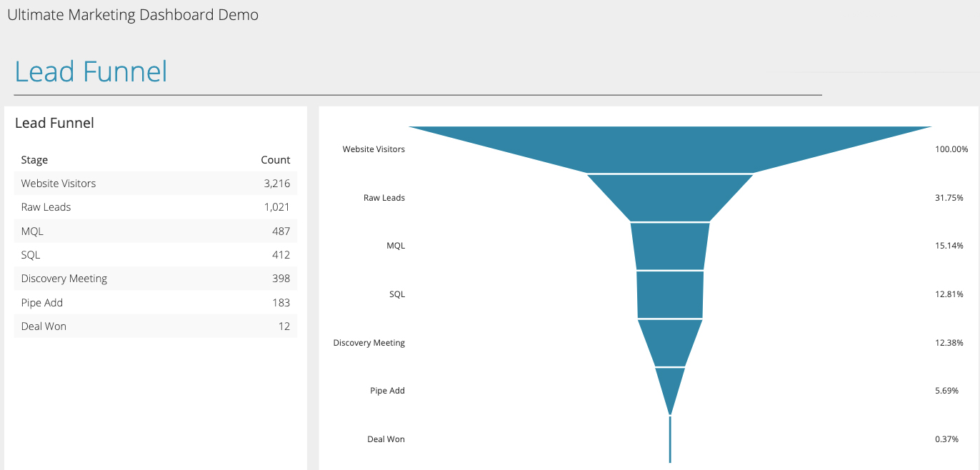Select the Website Visitors table row label
This screenshot has height=470, width=980.
pos(59,184)
